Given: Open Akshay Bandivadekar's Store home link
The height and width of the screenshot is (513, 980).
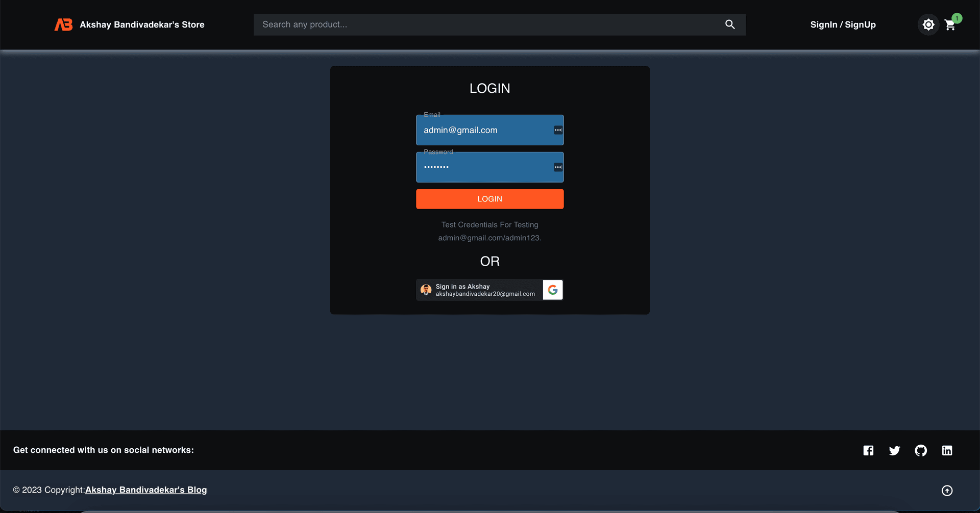Looking at the screenshot, I should (x=142, y=24).
